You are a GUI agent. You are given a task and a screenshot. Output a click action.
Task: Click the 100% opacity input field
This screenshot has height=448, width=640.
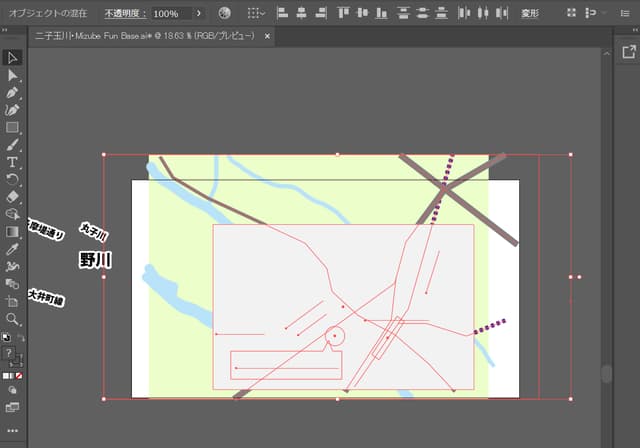171,13
